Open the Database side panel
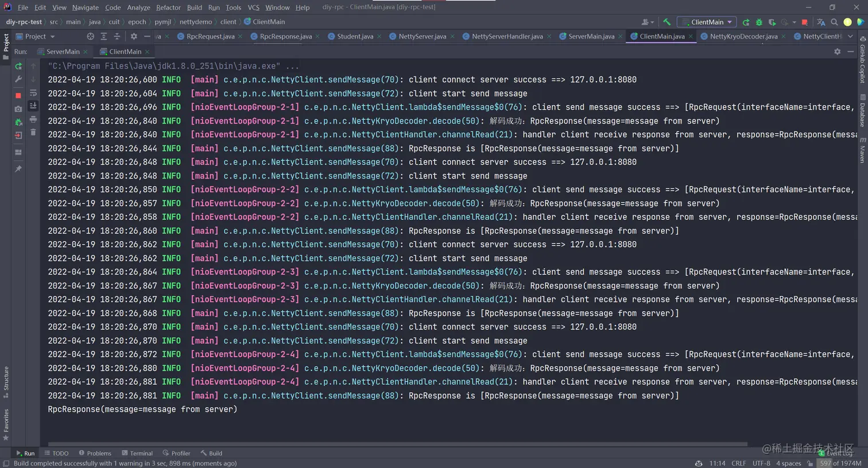Screen dimensions: 868x468 click(862, 110)
